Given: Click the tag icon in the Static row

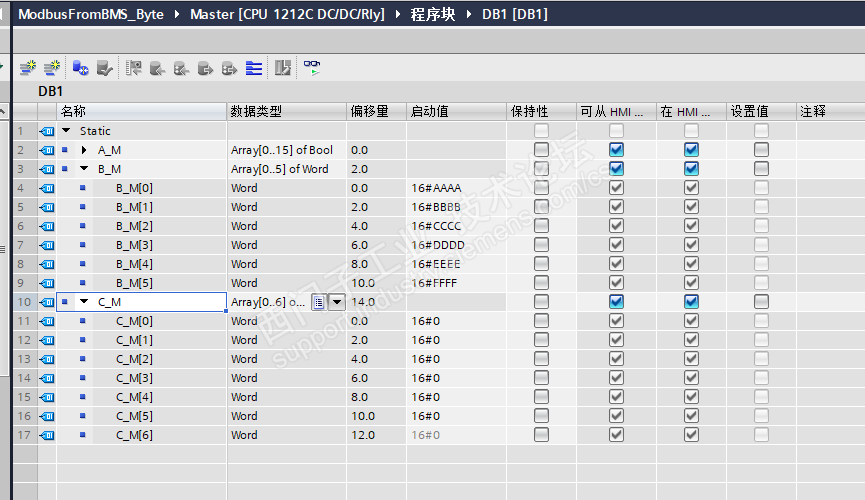Looking at the screenshot, I should click(47, 131).
